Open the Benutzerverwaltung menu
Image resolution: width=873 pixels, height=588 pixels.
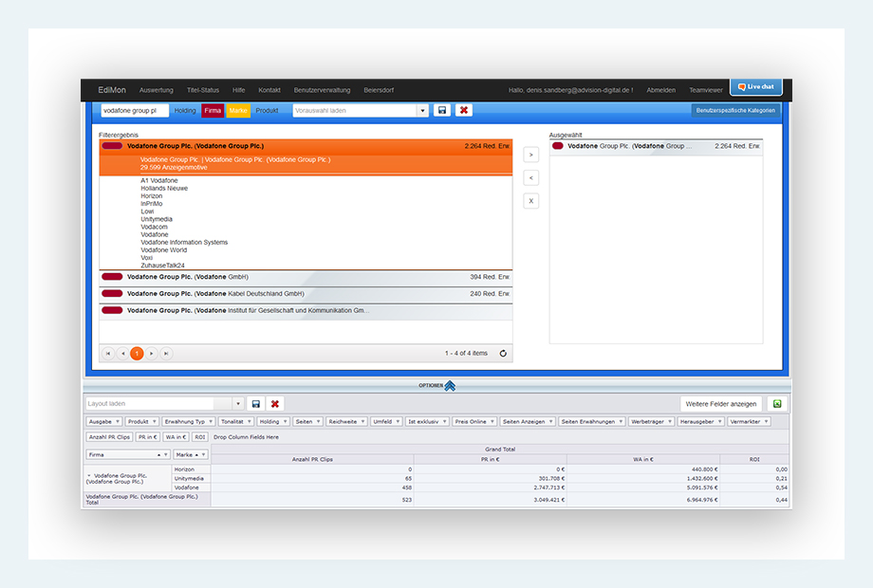coord(323,90)
